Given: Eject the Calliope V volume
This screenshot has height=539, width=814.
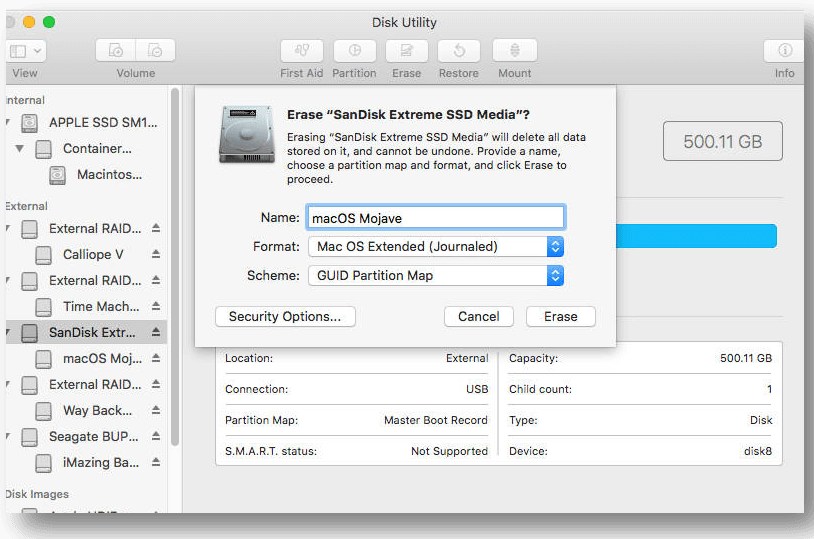Looking at the screenshot, I should point(156,255).
